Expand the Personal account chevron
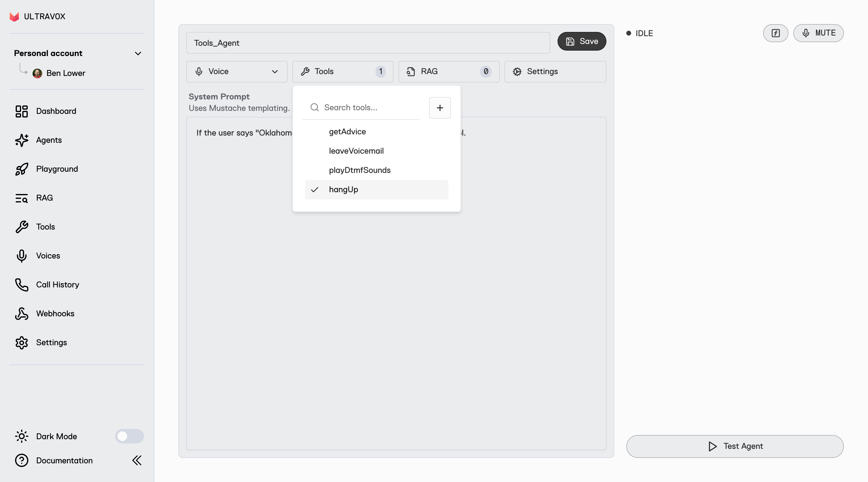 (x=138, y=54)
